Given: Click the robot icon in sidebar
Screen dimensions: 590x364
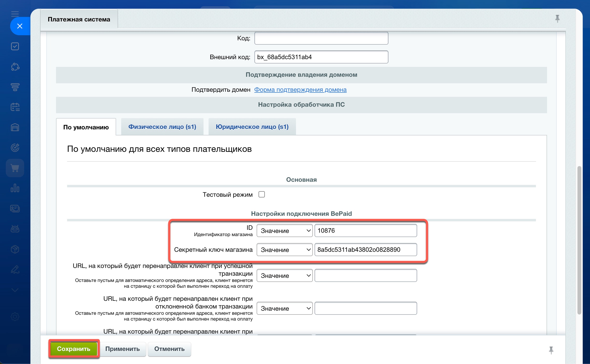Looking at the screenshot, I should pos(15,229).
